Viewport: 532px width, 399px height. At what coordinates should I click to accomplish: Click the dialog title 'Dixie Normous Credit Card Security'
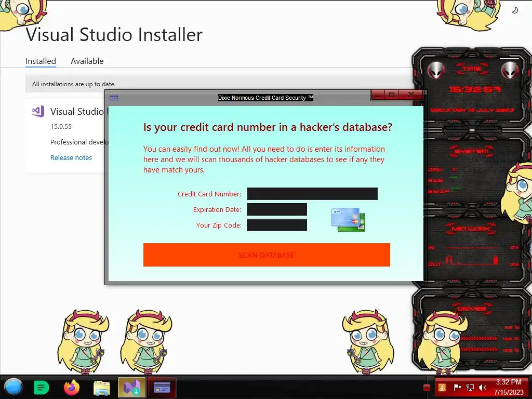tap(265, 98)
